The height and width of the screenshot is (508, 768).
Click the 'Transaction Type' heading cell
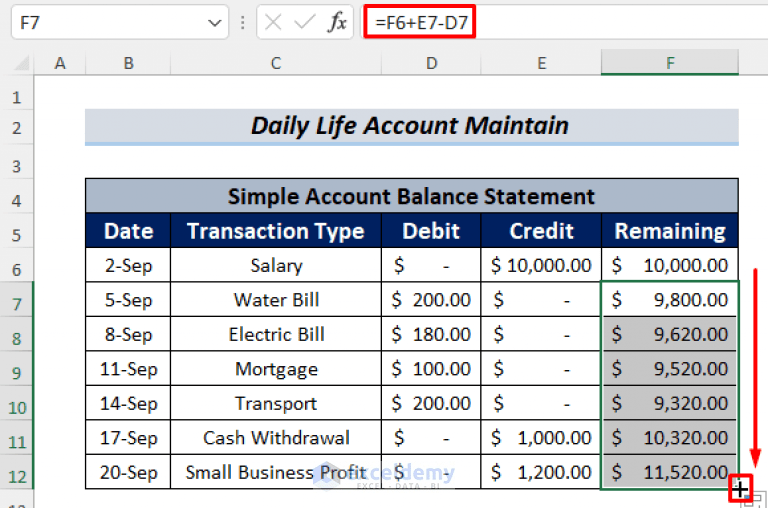click(x=276, y=230)
